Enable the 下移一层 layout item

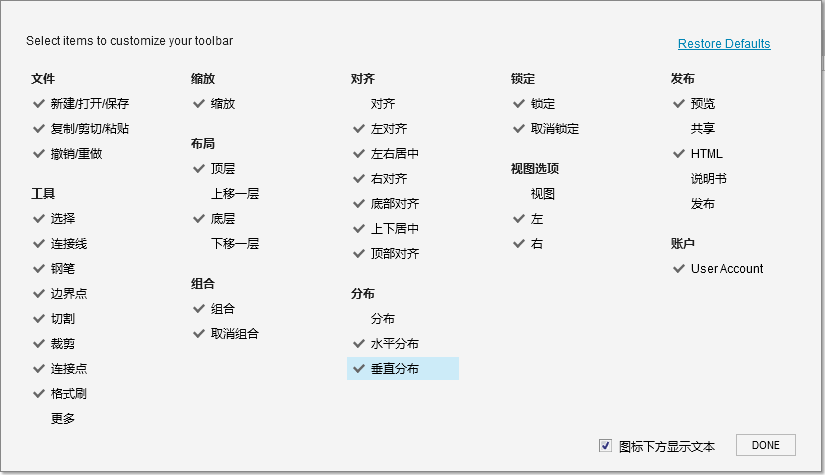[x=235, y=244]
